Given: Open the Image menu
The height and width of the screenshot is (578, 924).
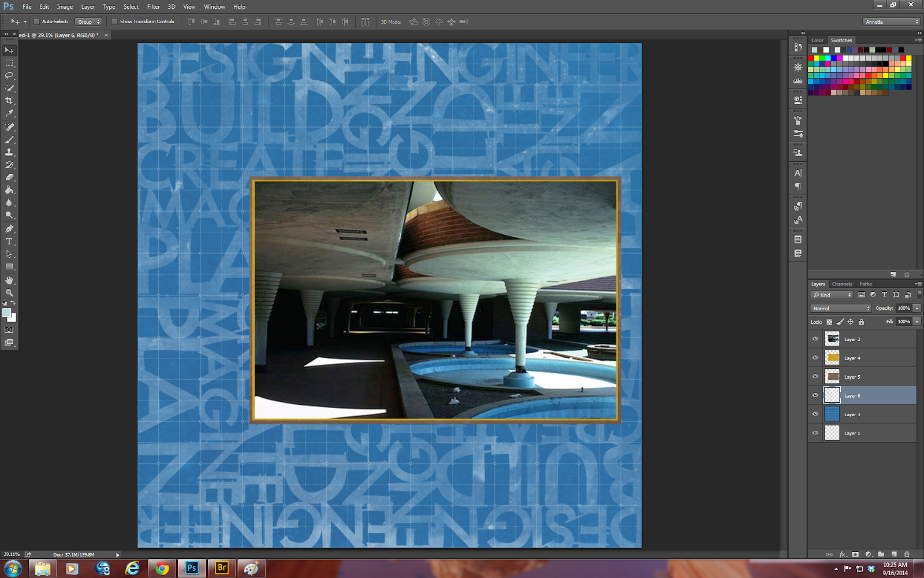Looking at the screenshot, I should 65,7.
